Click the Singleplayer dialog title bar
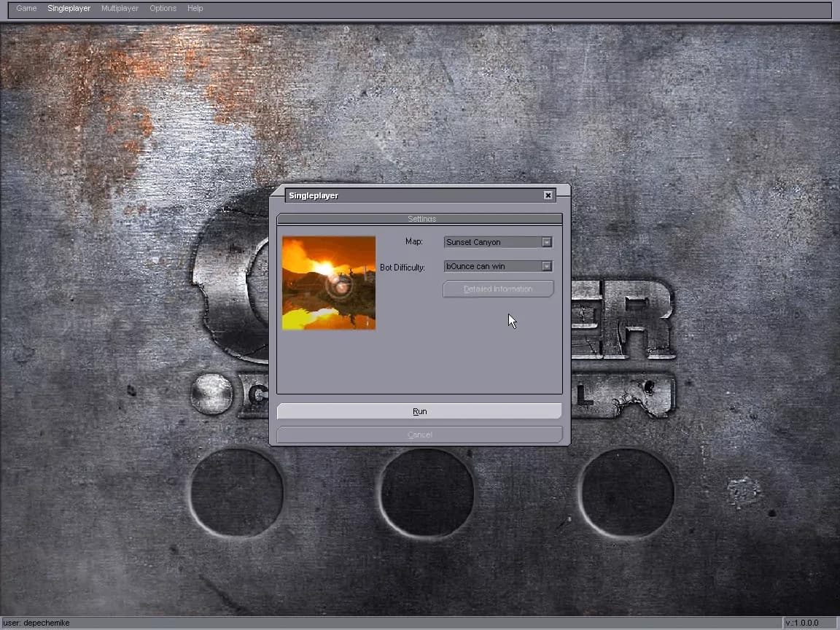The height and width of the screenshot is (630, 840). [x=408, y=195]
